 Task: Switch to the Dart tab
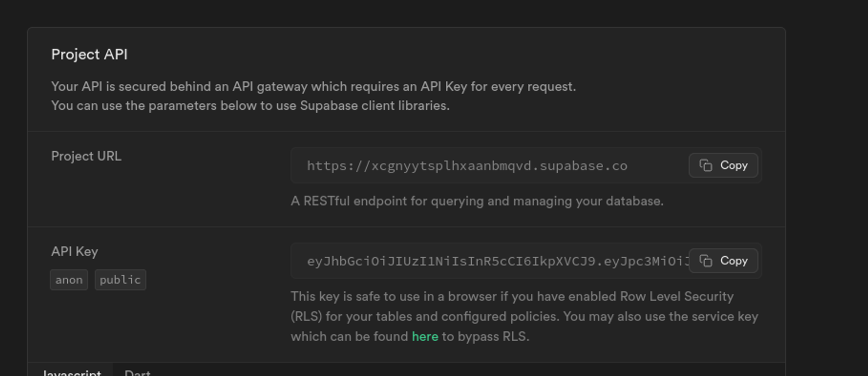point(137,372)
